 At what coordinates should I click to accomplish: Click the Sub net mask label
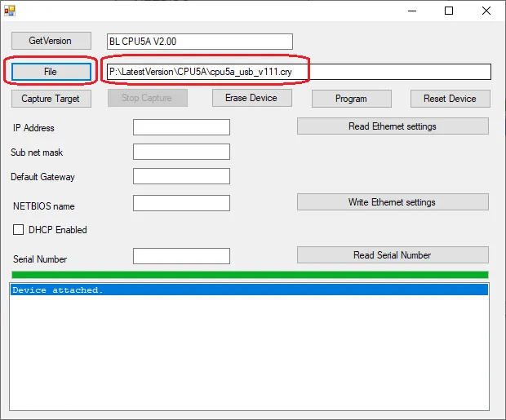point(37,153)
